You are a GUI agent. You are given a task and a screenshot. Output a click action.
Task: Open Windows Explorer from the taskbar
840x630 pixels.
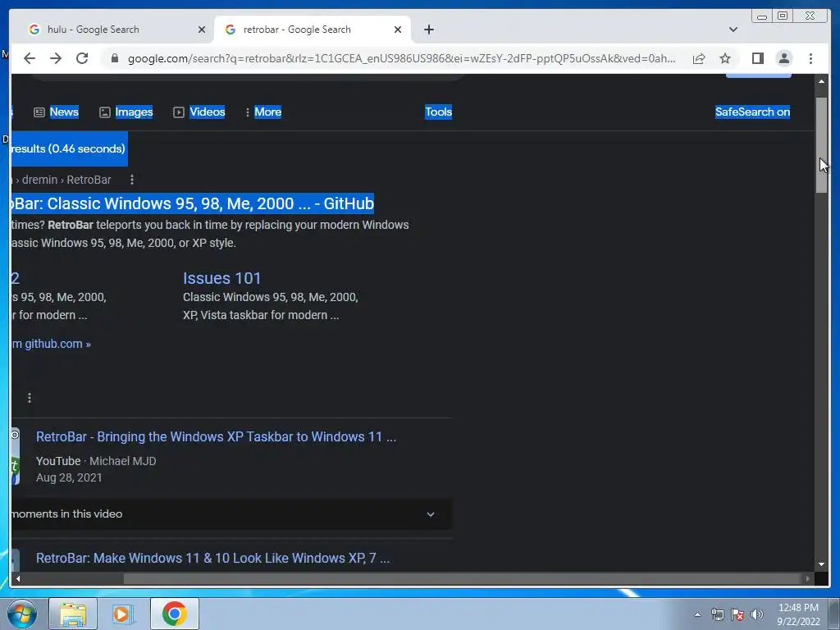click(73, 614)
